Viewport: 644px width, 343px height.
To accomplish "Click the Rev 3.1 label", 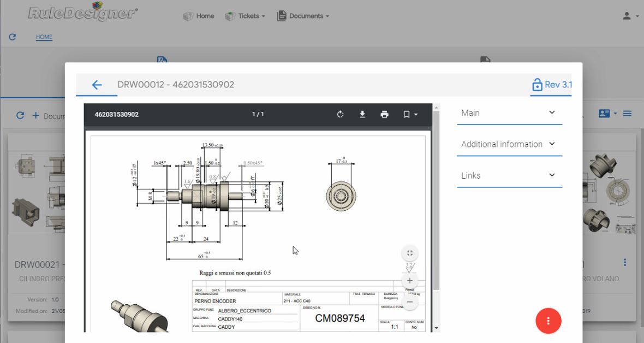I will pos(558,85).
